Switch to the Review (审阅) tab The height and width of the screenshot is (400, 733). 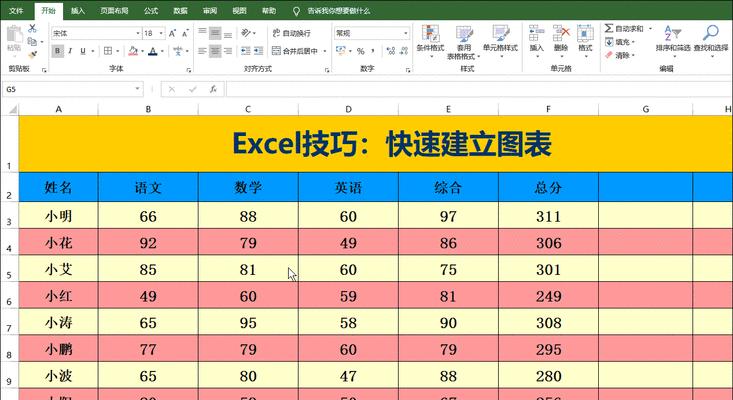pyautogui.click(x=210, y=10)
